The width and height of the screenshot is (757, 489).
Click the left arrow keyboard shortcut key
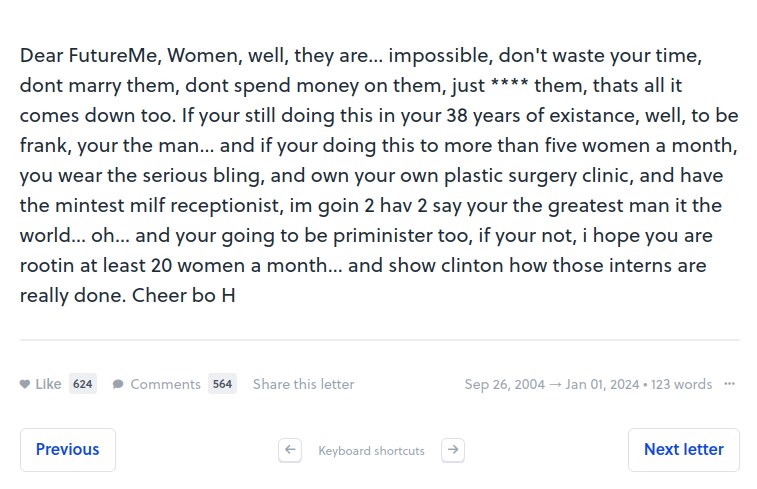(x=290, y=450)
